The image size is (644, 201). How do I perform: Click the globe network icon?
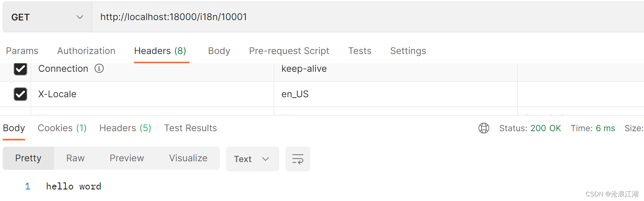[484, 128]
